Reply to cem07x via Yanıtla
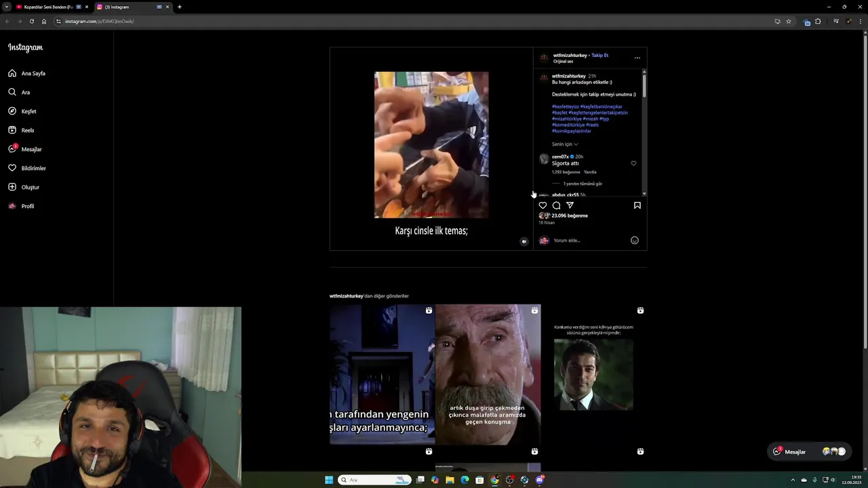 click(590, 172)
